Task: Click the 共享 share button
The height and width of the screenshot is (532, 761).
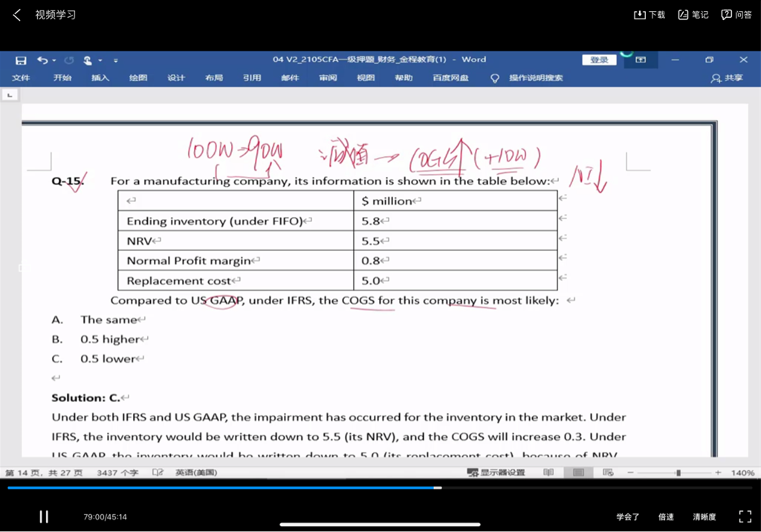Action: click(727, 78)
